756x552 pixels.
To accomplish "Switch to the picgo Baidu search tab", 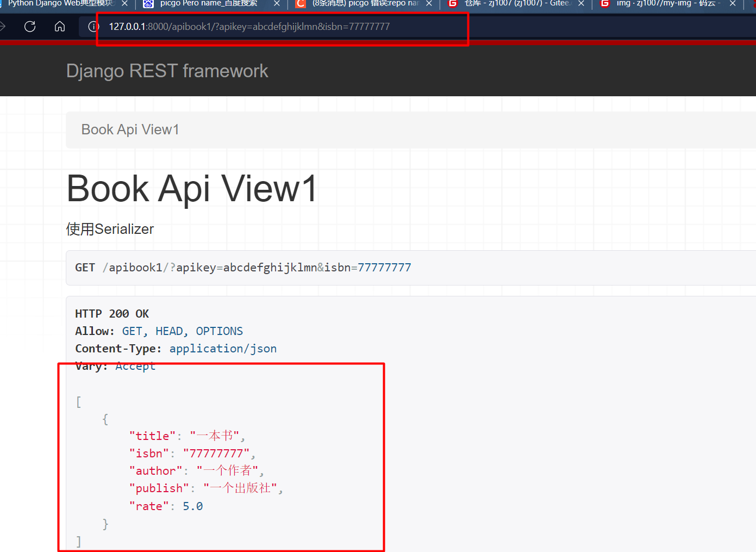I will (x=209, y=4).
